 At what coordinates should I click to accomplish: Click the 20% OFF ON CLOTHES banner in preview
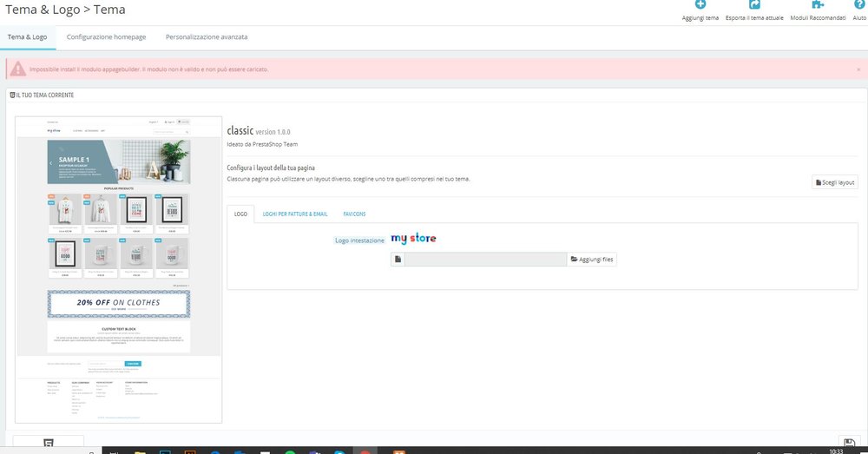coord(118,304)
